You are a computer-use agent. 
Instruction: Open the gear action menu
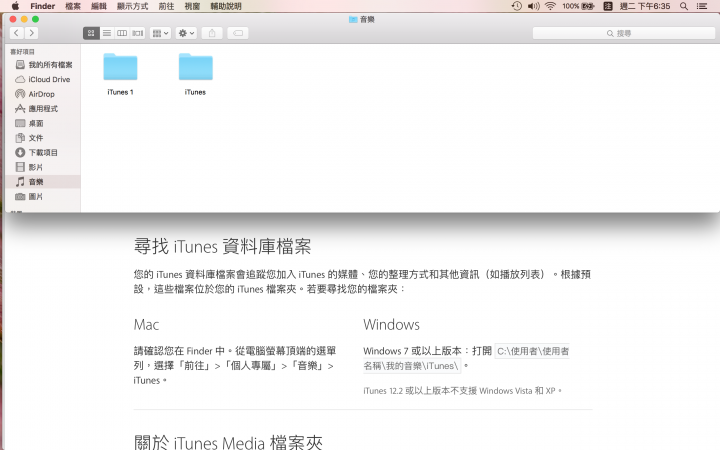coord(186,33)
